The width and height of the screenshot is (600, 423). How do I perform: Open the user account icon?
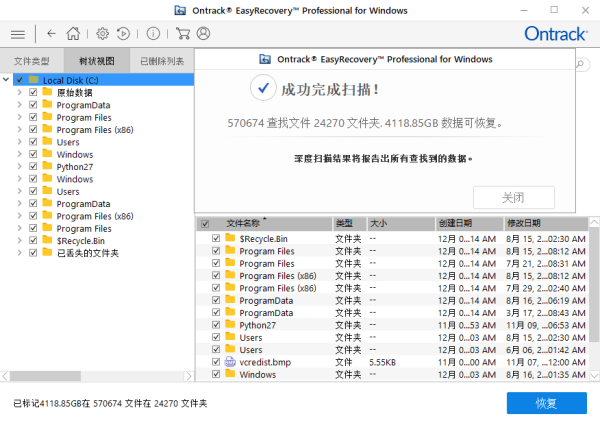click(x=203, y=34)
